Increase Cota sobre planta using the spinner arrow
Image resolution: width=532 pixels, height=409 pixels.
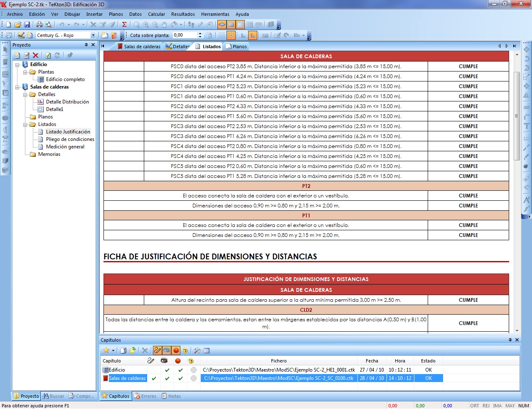(200, 34)
